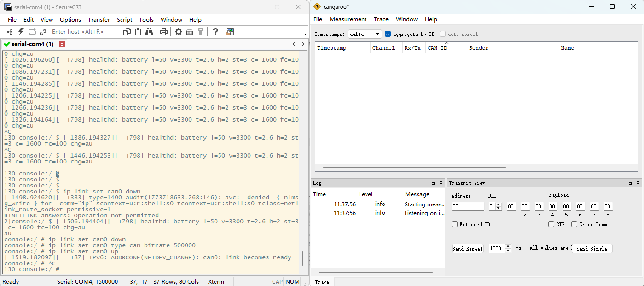Click the Quick Connect lightning bolt icon

tap(21, 32)
